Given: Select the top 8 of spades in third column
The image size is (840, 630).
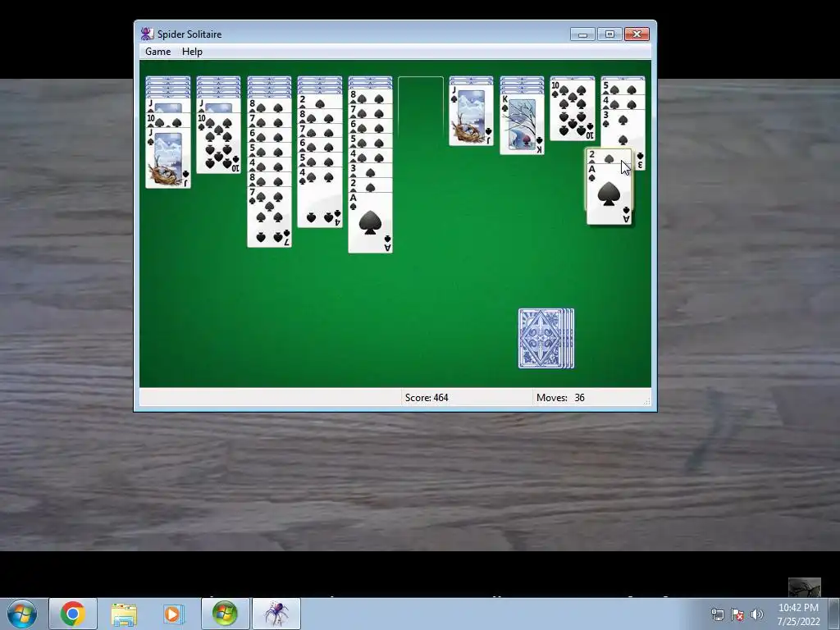Looking at the screenshot, I should point(269,105).
